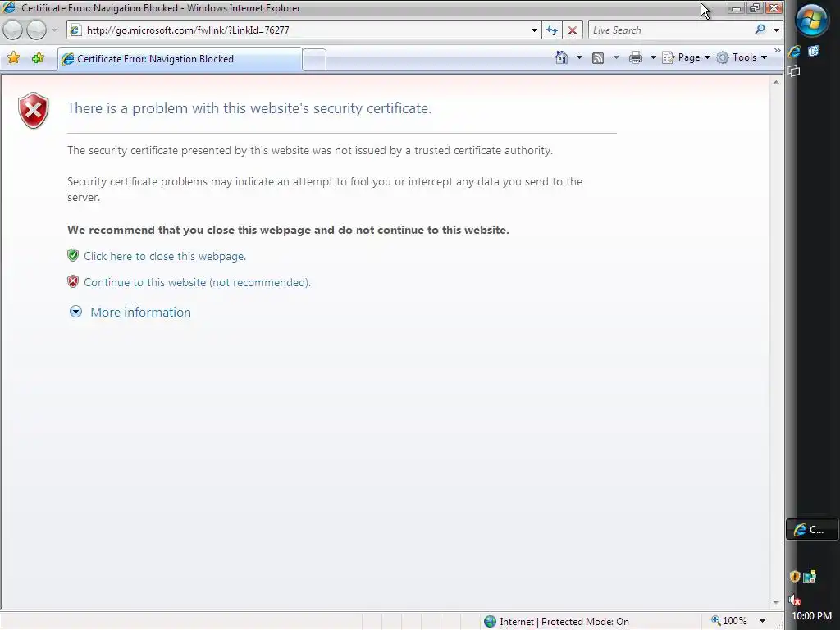Viewport: 840px width, 630px height.
Task: Launch Internet Explorer from Quick Launch
Action: [794, 51]
